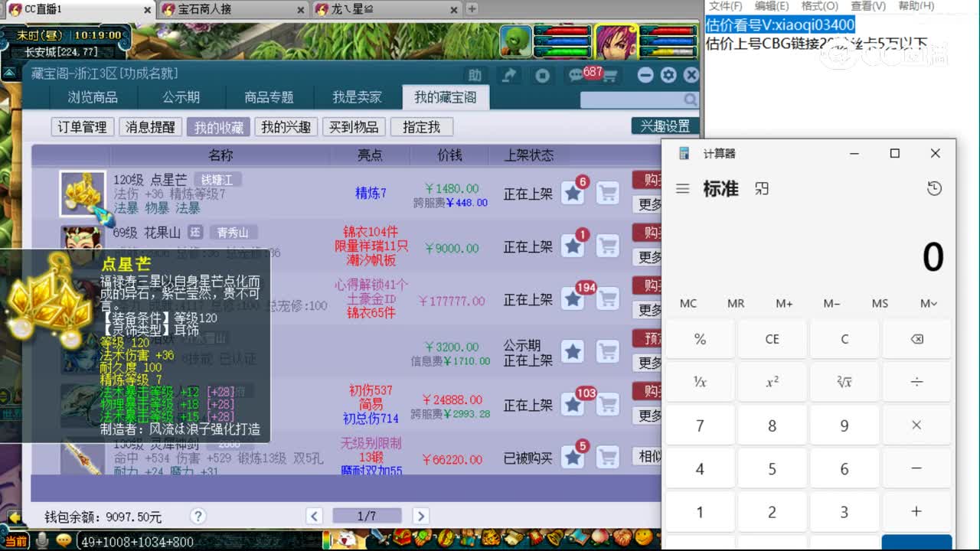Toggle the favorite star on the 点星芒 listing
Screen dimensions: 980x551
573,194
